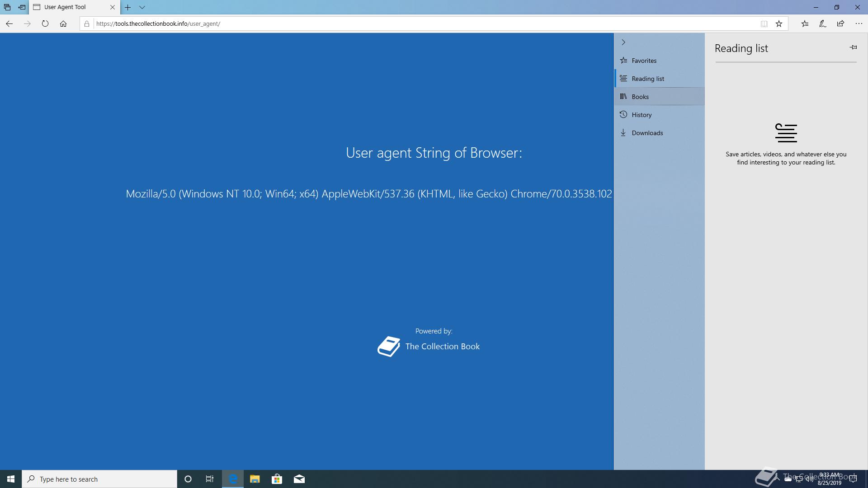Add page to favorites star icon
The width and height of the screenshot is (868, 488).
(778, 23)
